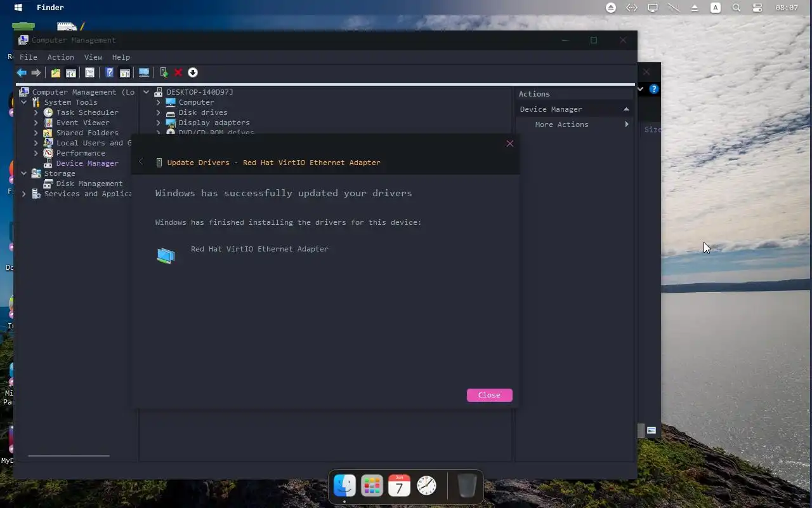
Task: Click 'Red Hat VirtIO Ethernet Adapter' device name
Action: (x=259, y=249)
